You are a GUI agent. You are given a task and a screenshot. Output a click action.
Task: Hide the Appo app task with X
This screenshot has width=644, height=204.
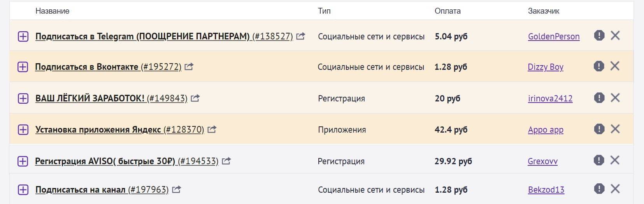(615, 129)
